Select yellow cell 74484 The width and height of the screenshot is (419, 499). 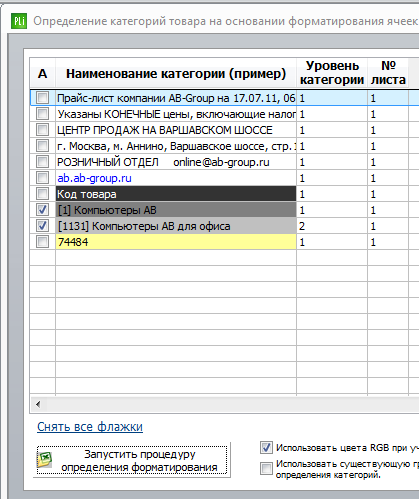pos(176,242)
